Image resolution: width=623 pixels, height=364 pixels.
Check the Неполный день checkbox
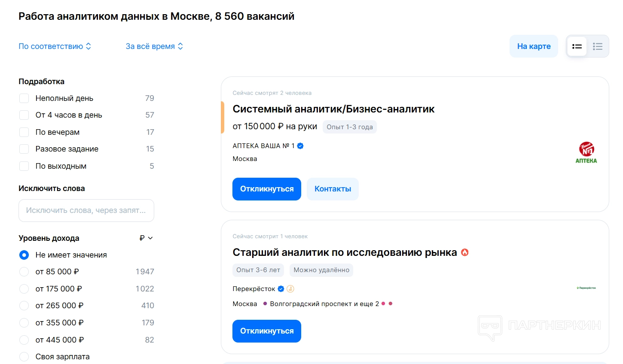tap(24, 98)
